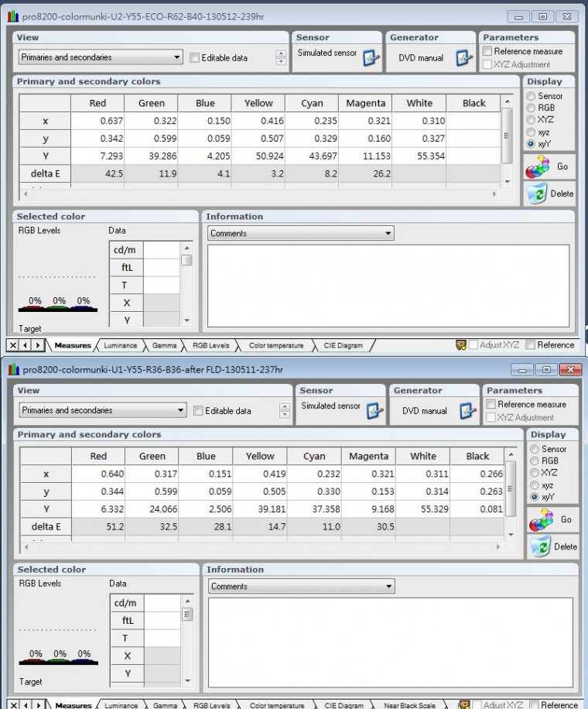
Task: Enable Reference measure in top window
Action: [x=487, y=51]
